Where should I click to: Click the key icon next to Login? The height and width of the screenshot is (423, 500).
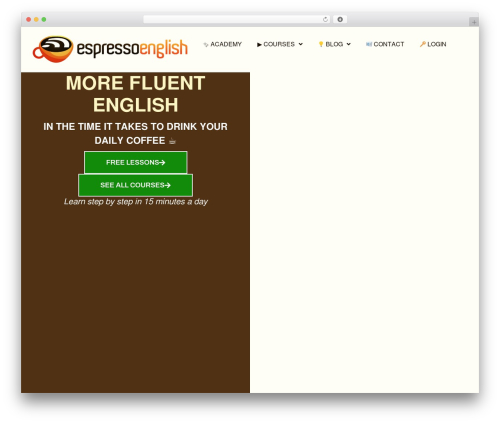(x=422, y=44)
